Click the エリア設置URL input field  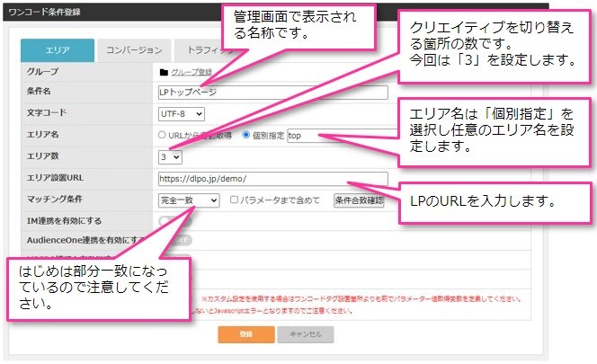coord(272,179)
